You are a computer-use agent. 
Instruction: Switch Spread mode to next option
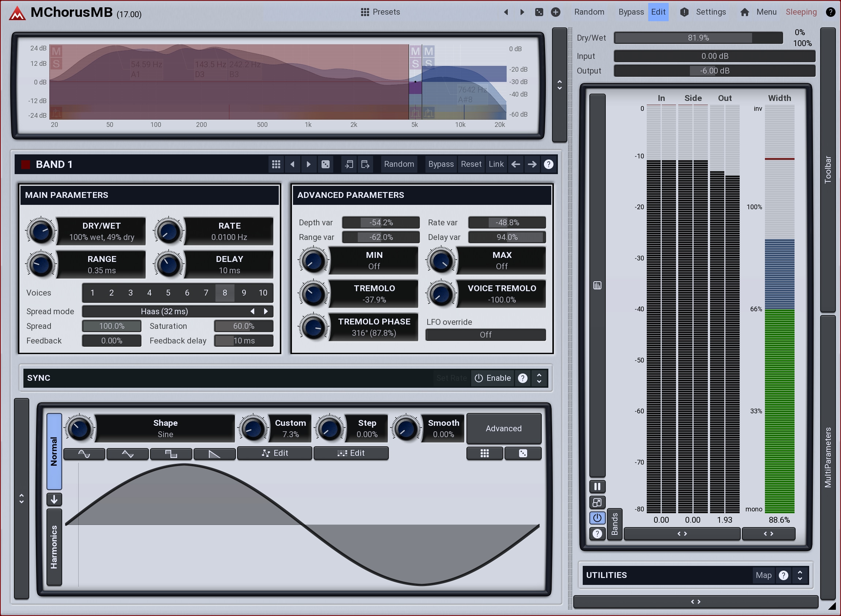266,311
